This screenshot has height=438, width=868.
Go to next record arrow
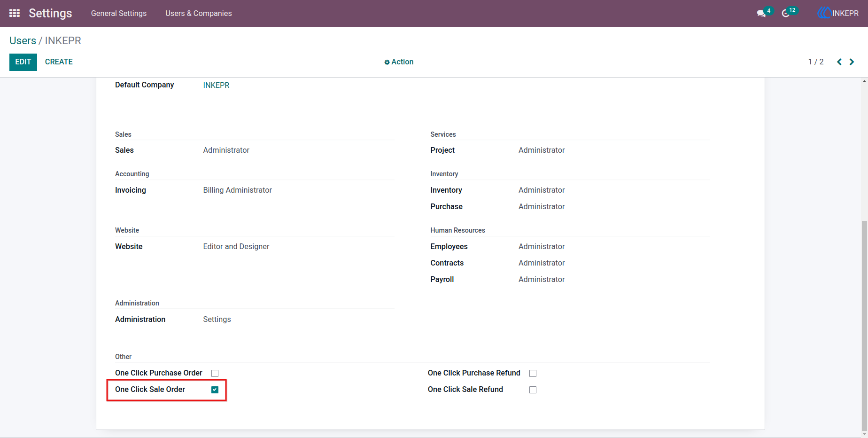pyautogui.click(x=852, y=62)
